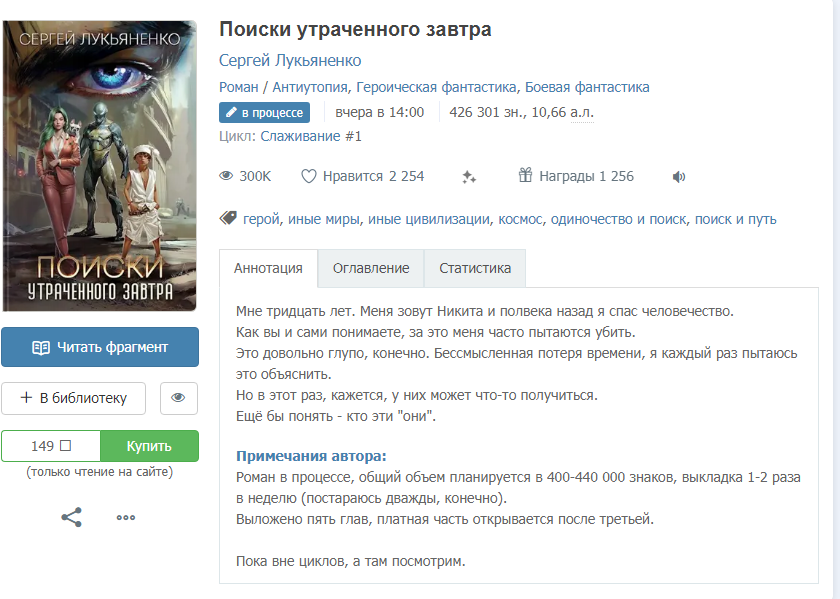Like the book with the heart icon

click(309, 176)
